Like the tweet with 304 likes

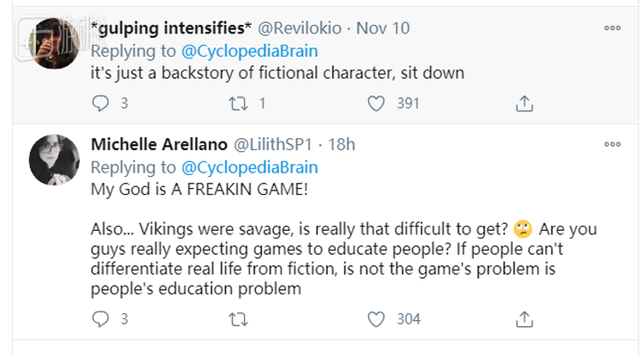[375, 319]
